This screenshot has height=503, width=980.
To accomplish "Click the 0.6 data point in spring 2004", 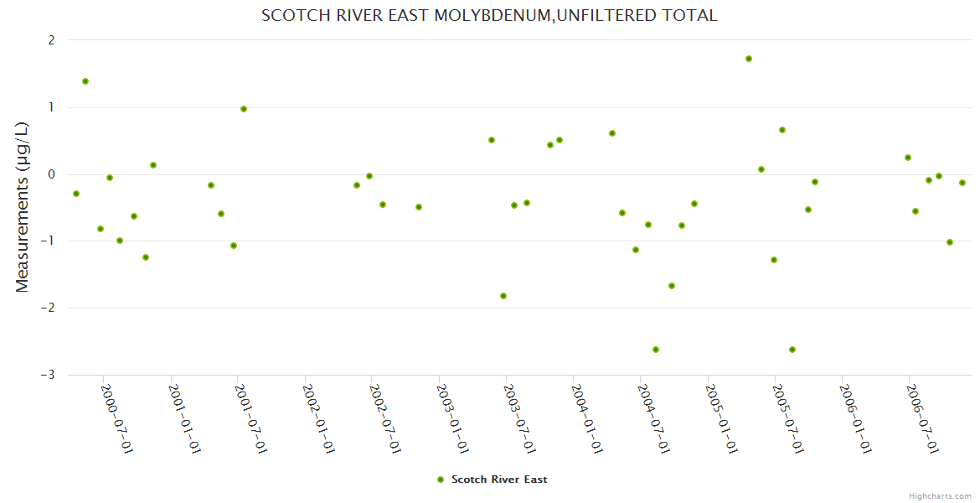I will (612, 133).
